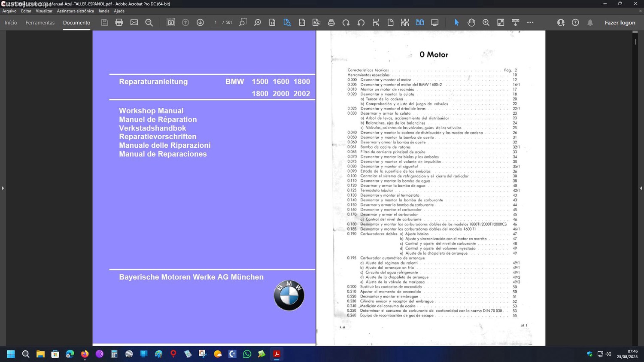The image size is (644, 362).
Task: Switch to the Ferramentas tab
Action: click(x=40, y=23)
